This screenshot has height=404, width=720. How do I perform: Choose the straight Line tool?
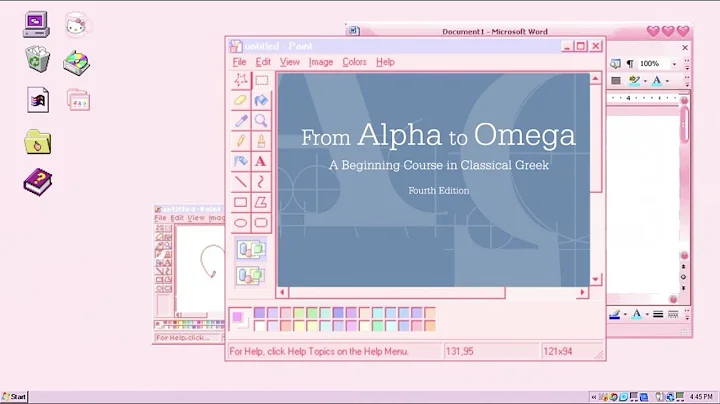[x=241, y=182]
